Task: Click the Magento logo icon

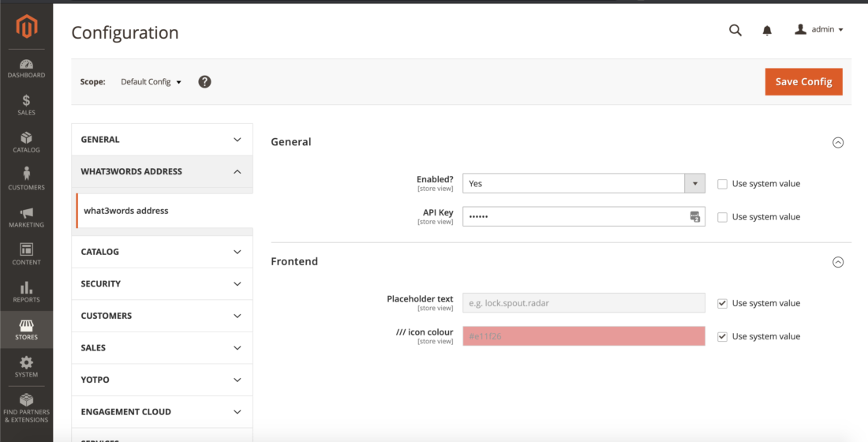Action: pyautogui.click(x=27, y=27)
